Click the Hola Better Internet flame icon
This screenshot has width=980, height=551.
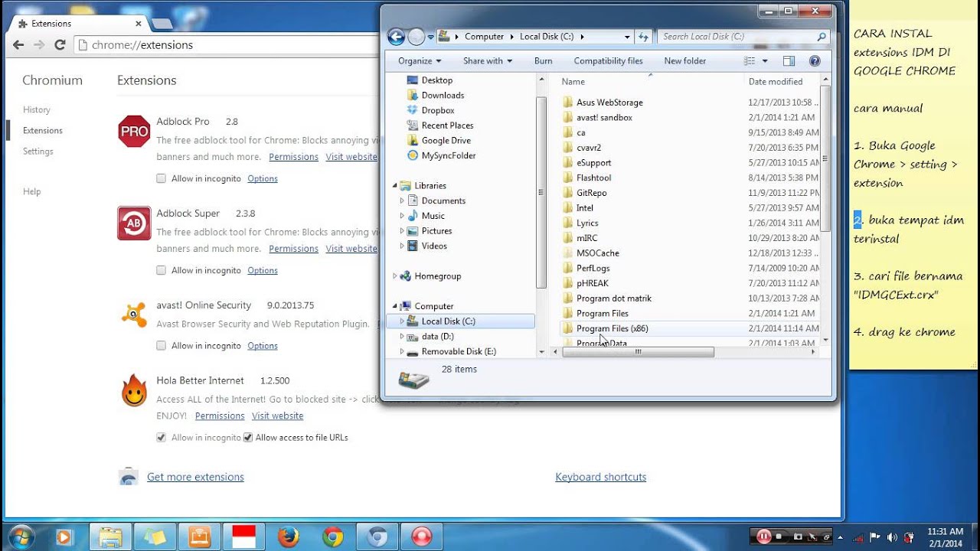[x=134, y=391]
